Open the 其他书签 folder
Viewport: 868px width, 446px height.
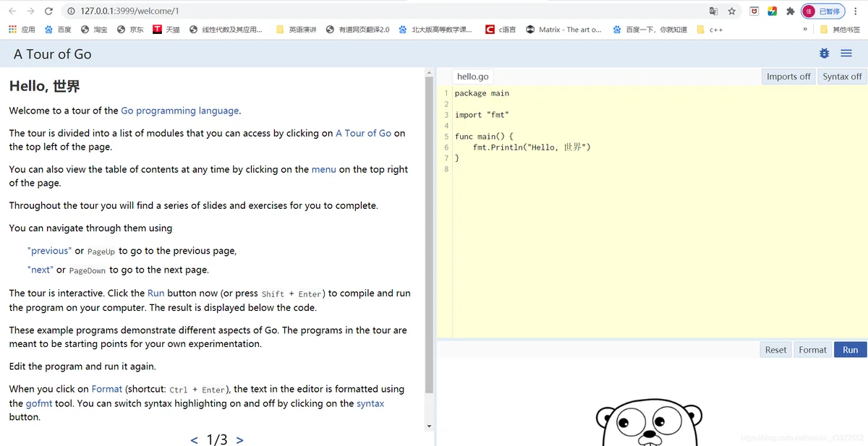point(840,30)
